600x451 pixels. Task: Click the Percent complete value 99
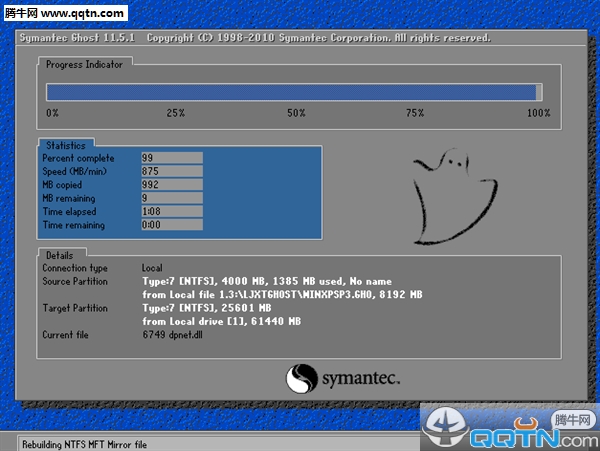pyautogui.click(x=172, y=158)
